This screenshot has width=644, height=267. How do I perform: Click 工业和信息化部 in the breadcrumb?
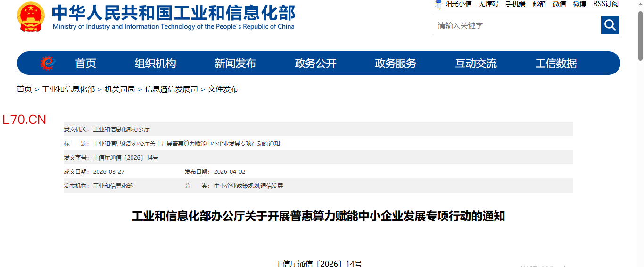click(68, 89)
